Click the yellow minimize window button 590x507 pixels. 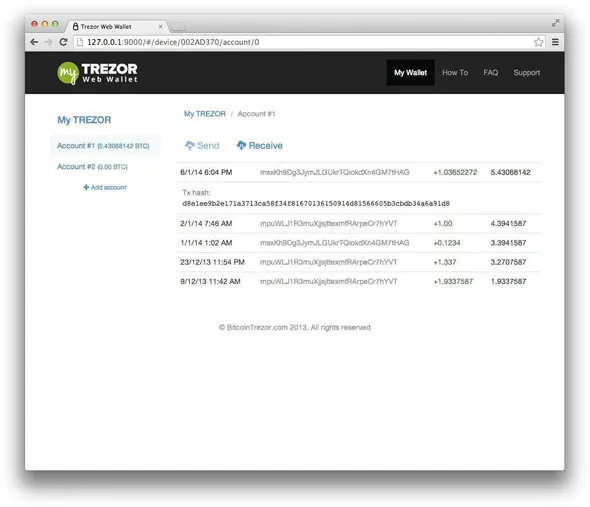click(45, 24)
